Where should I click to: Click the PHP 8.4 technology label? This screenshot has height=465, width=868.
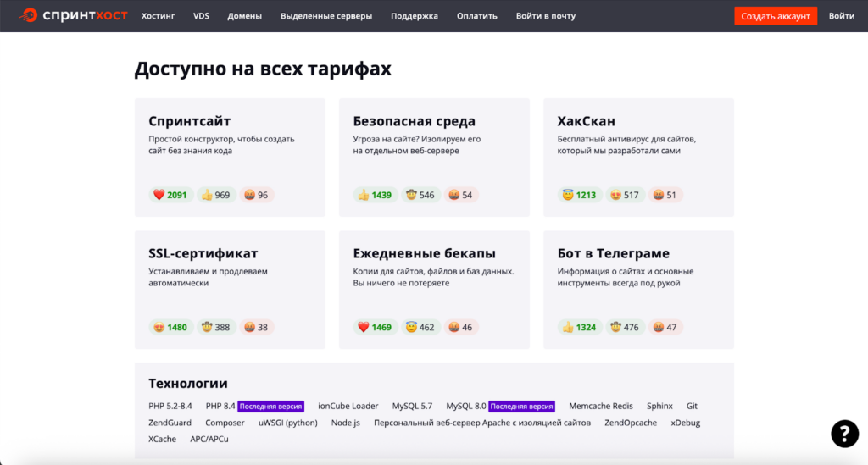220,406
